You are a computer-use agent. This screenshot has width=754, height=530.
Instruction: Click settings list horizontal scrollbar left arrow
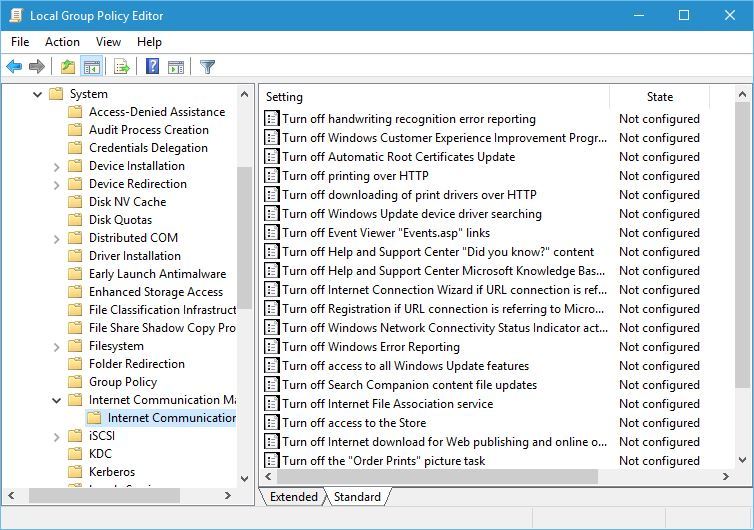click(268, 477)
